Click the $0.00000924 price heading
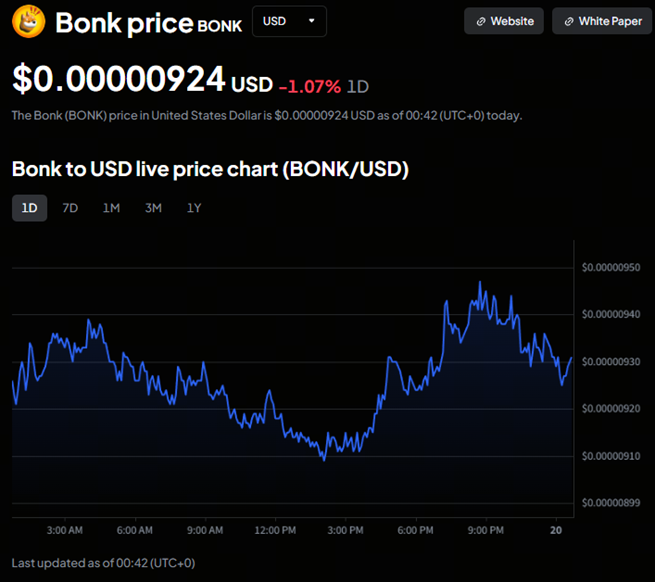This screenshot has width=655, height=582. click(x=118, y=80)
